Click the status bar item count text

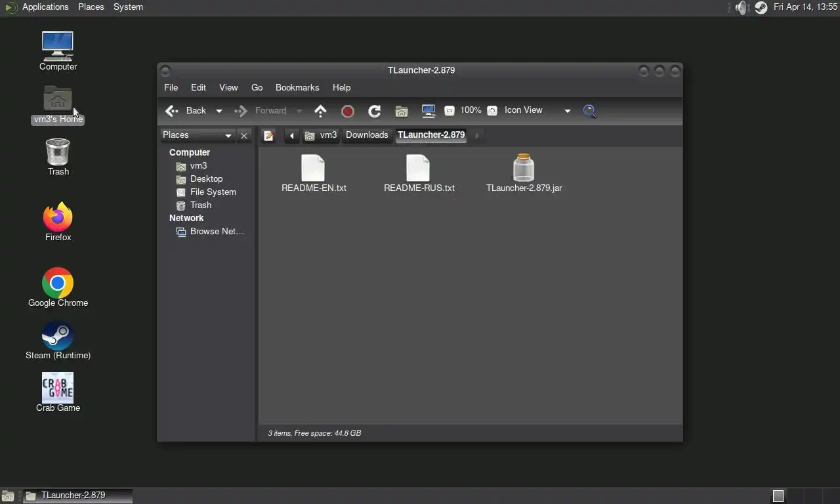314,433
